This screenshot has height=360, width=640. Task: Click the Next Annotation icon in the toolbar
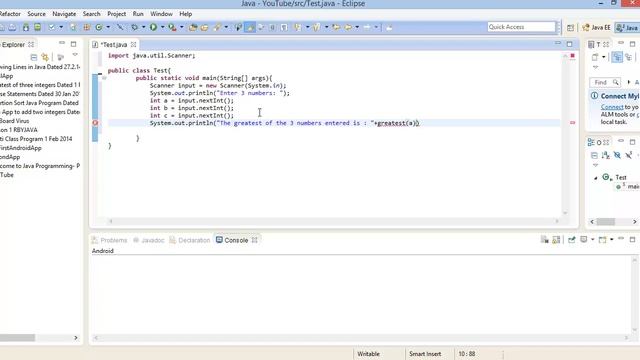pyautogui.click(x=298, y=27)
